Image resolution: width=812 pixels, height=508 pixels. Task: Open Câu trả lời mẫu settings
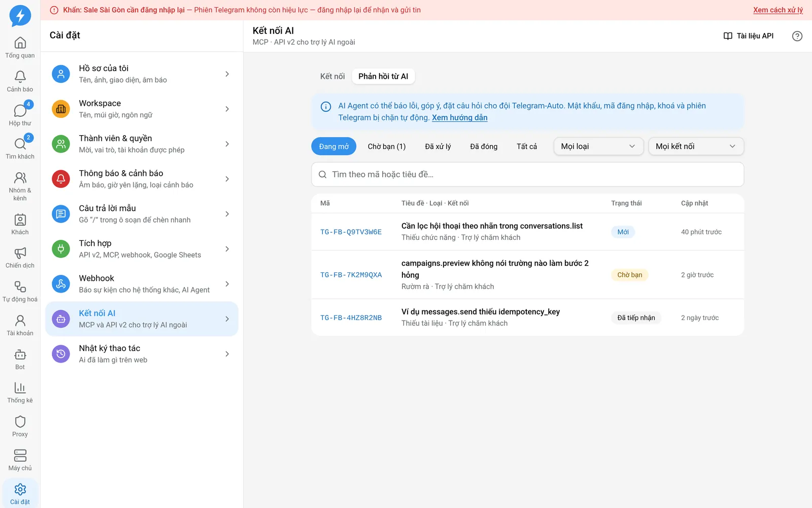tap(142, 214)
